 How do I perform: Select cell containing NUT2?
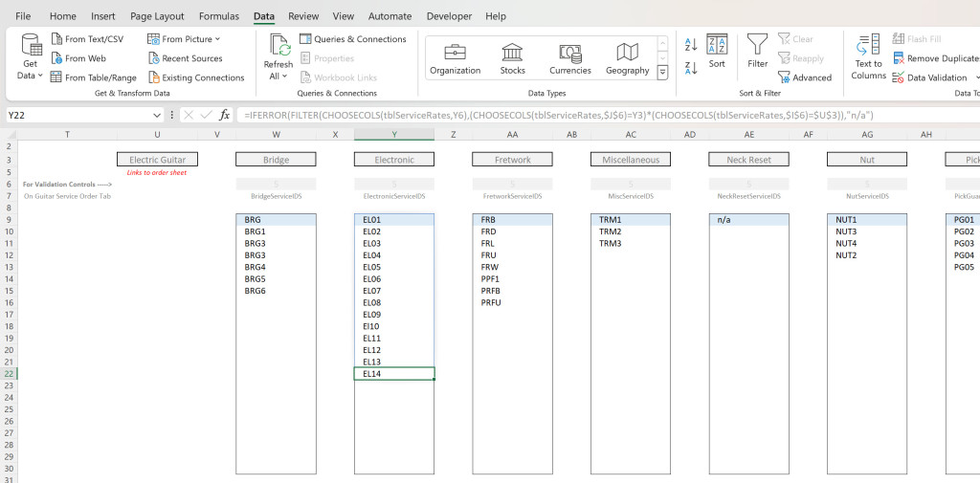point(867,255)
